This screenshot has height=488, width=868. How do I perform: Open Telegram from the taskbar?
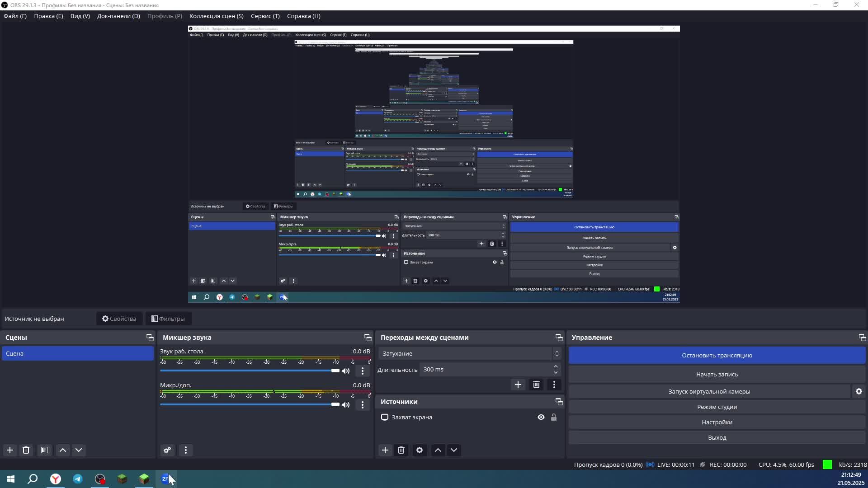78,479
